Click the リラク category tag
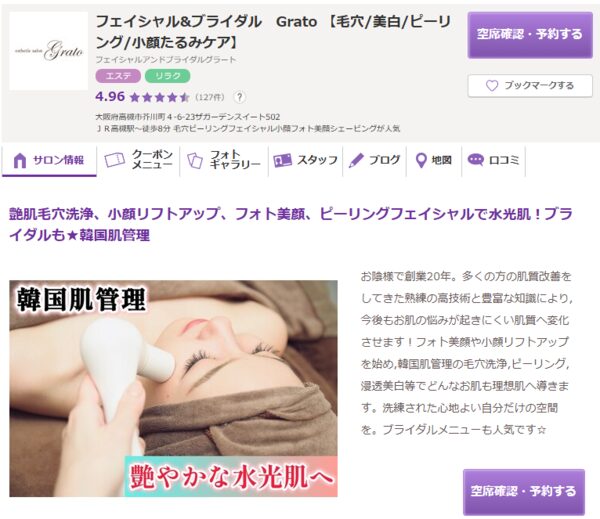Screen dimensions: 600x519 168,76
